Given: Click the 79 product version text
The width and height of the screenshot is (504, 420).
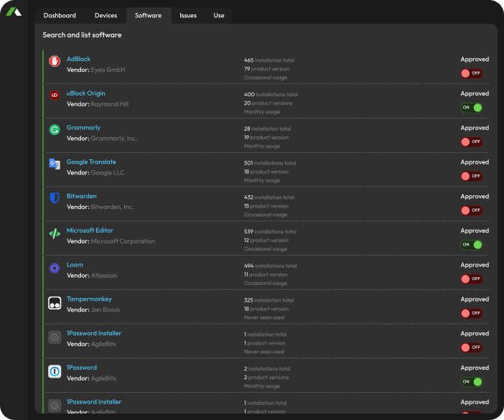Looking at the screenshot, I should pos(267,69).
